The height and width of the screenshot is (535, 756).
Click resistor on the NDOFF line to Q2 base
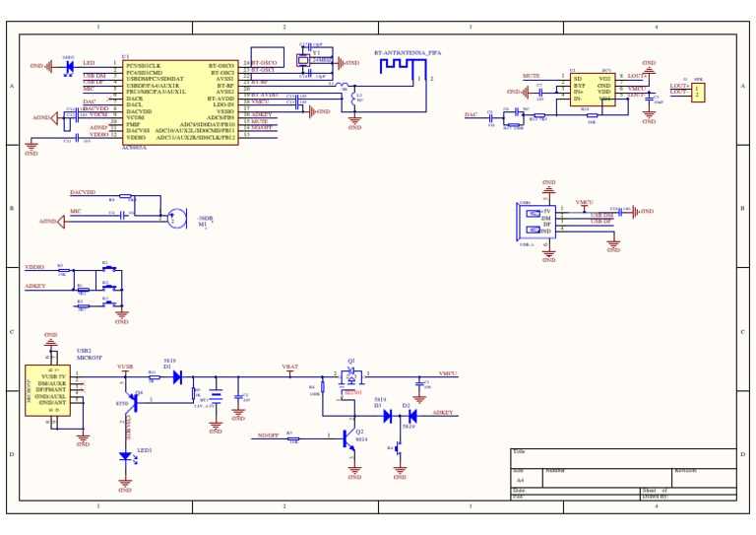coord(292,439)
